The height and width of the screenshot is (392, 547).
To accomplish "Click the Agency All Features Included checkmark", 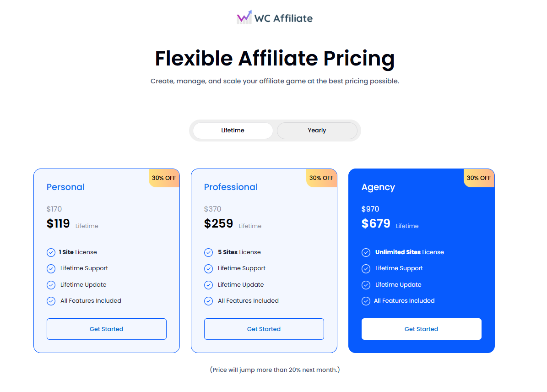I will (366, 301).
